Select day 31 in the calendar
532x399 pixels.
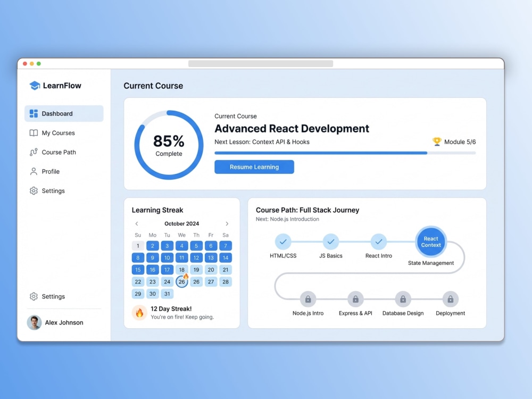(x=167, y=294)
